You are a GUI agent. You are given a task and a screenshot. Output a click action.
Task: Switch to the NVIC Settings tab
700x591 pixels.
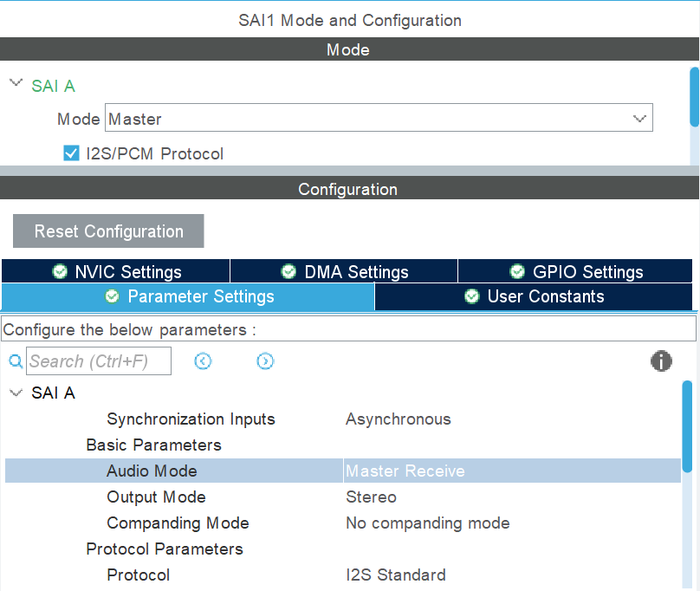[x=116, y=271]
